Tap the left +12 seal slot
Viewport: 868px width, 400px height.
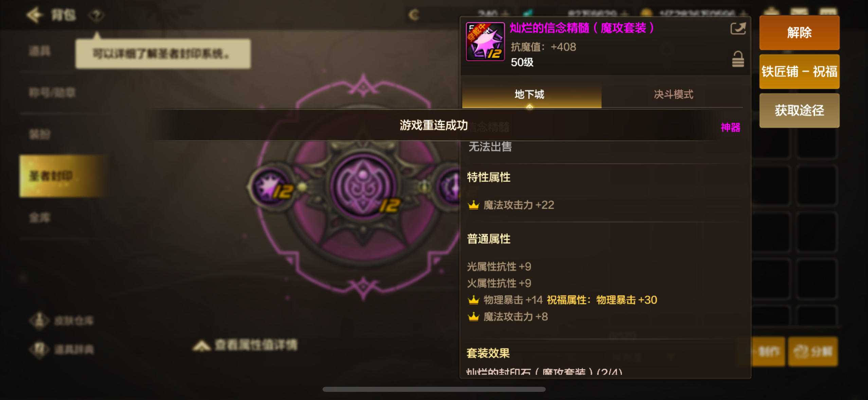point(273,187)
